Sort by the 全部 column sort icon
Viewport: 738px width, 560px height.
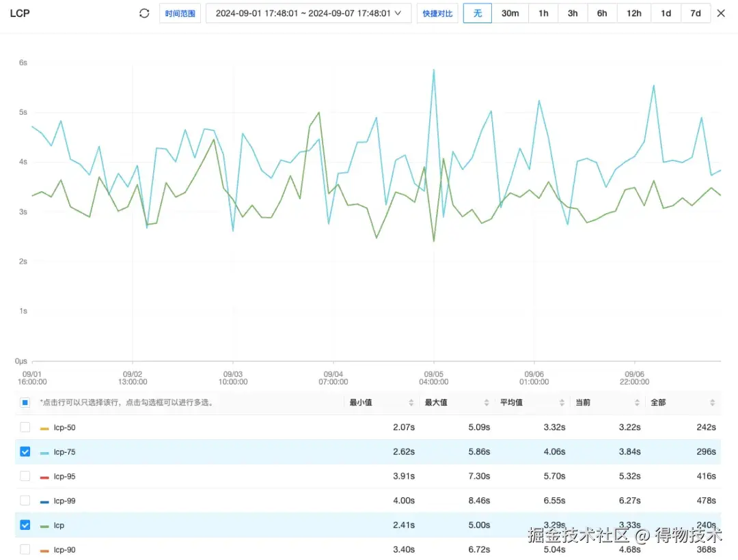[x=712, y=403]
